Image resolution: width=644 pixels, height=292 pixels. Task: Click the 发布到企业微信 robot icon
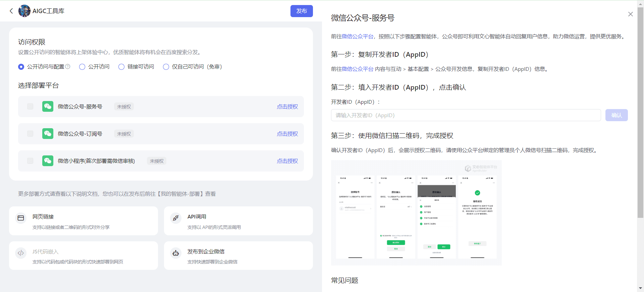176,253
